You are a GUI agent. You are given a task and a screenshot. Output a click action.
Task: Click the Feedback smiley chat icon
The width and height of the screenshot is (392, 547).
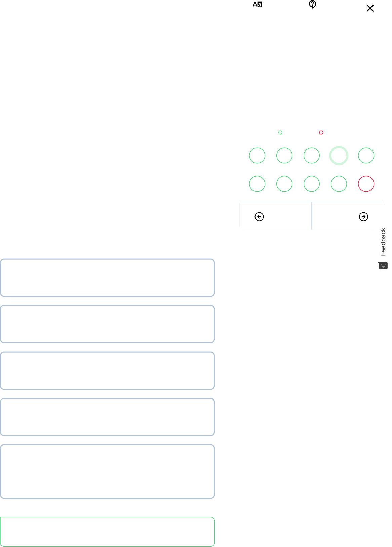(x=383, y=266)
